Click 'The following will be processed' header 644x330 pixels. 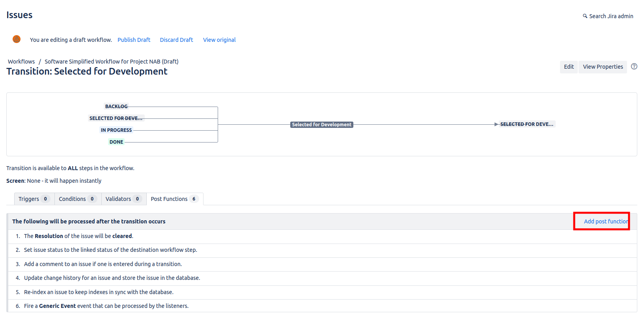coord(89,221)
